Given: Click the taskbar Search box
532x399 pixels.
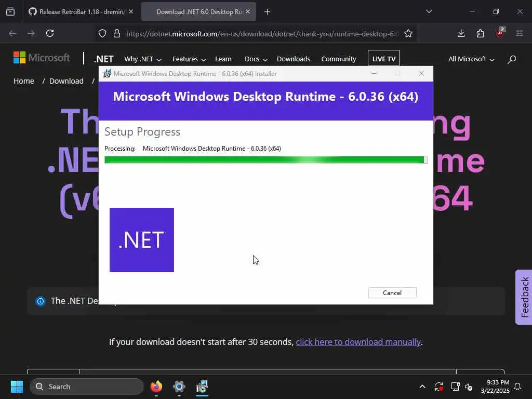Looking at the screenshot, I should pos(87,387).
